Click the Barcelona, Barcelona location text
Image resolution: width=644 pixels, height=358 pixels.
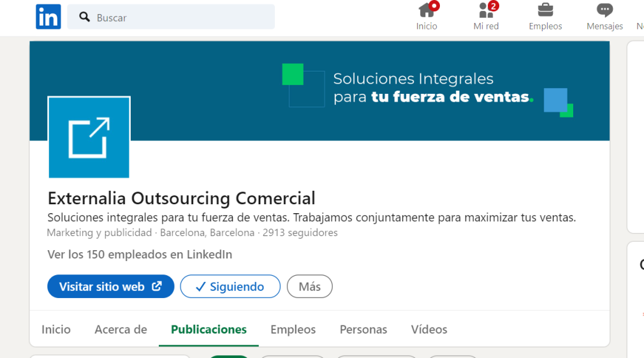pos(207,233)
